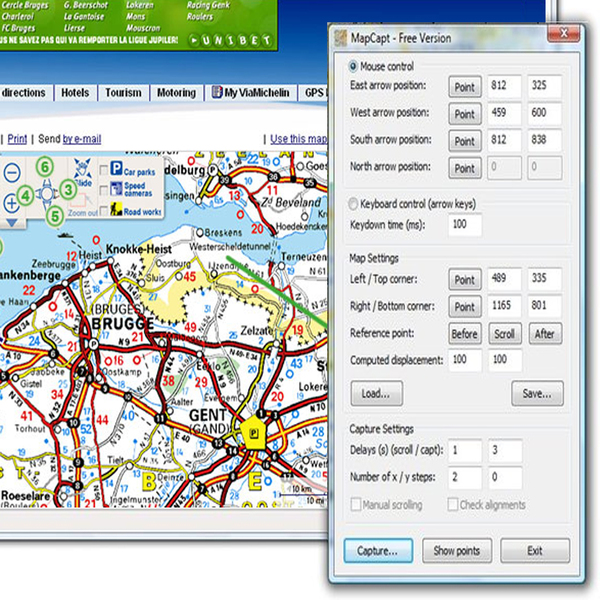Select the Mouse control radio button
Image resolution: width=600 pixels, height=600 pixels.
353,66
